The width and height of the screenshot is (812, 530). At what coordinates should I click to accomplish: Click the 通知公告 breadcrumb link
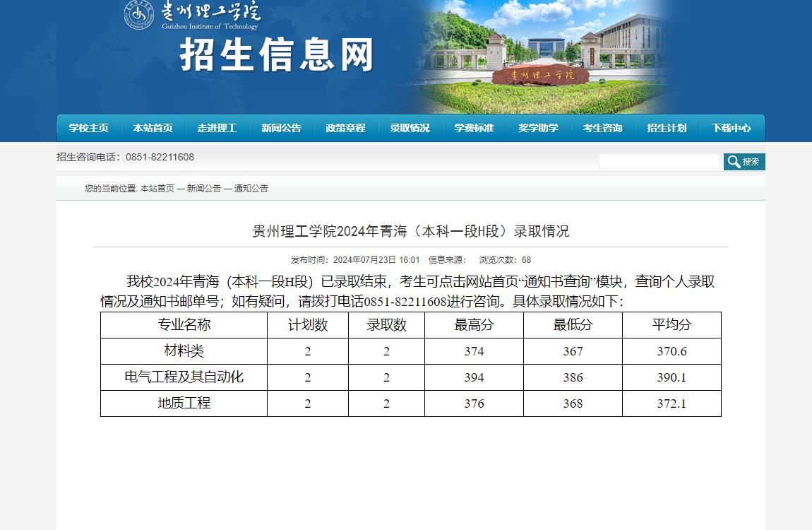[x=251, y=189]
